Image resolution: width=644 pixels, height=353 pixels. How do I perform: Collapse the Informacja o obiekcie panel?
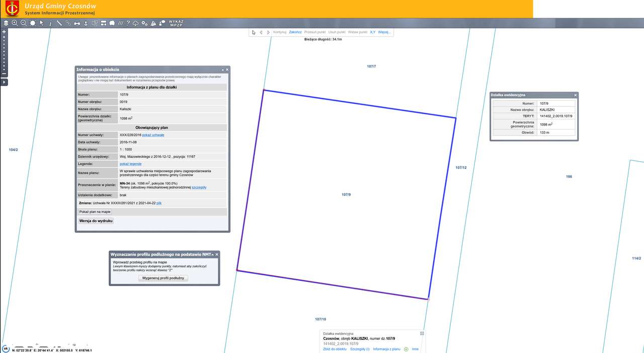coord(222,69)
